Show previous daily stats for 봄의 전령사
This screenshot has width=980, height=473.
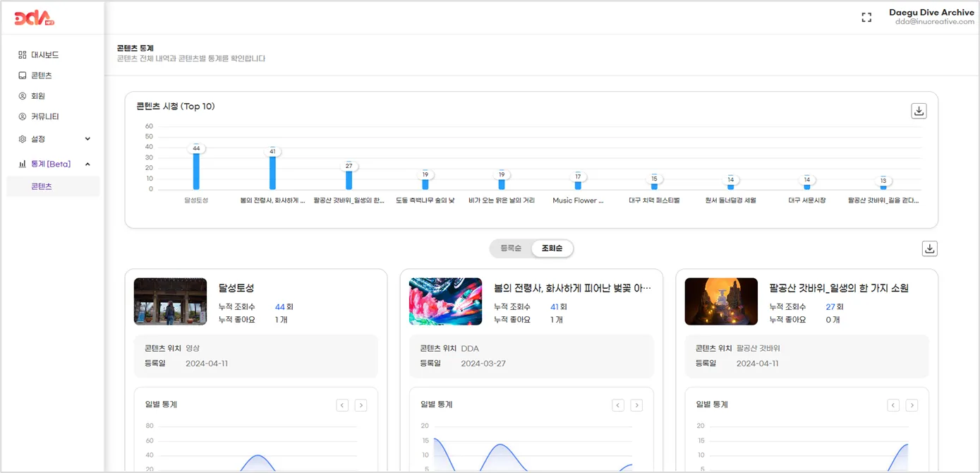(x=618, y=405)
